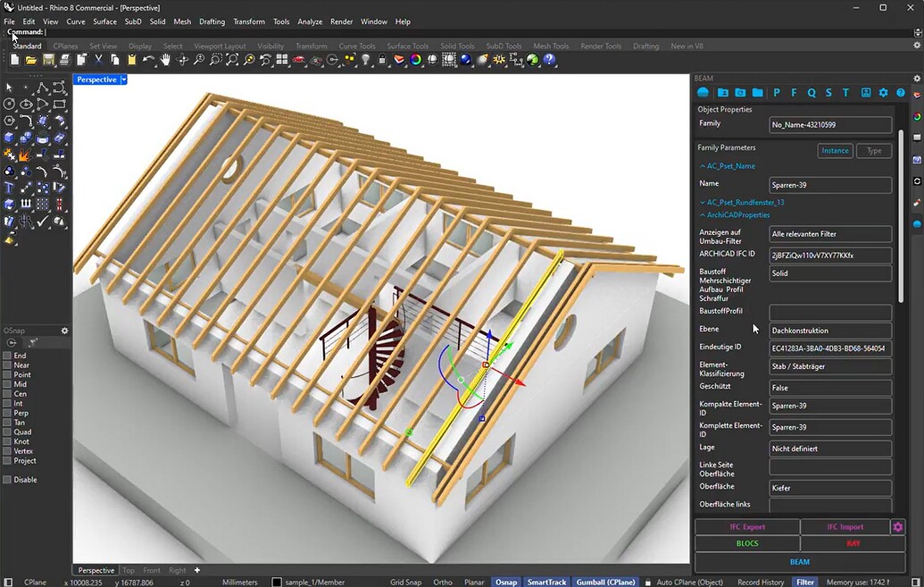Open BEAM panel help question icon
Viewport: 924px width, 587px height.
[901, 93]
